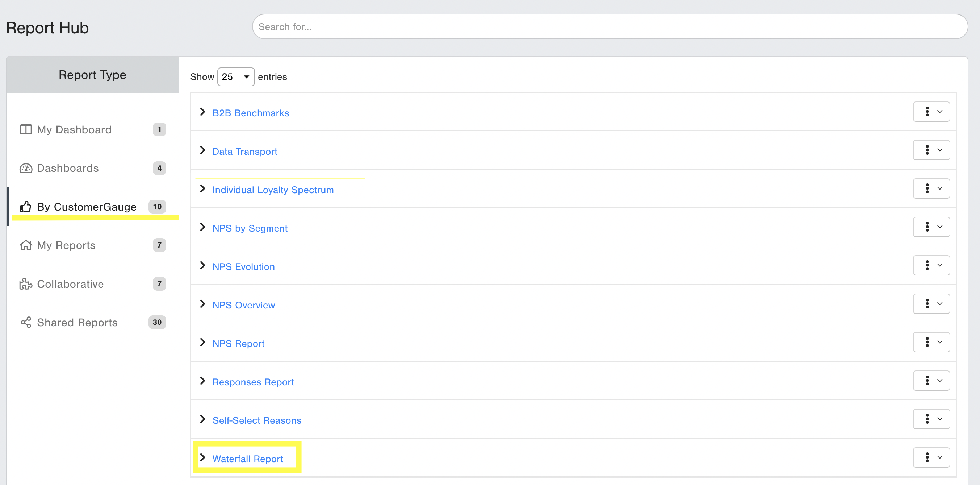980x485 pixels.
Task: Click the Search for... input field
Action: coord(610,27)
